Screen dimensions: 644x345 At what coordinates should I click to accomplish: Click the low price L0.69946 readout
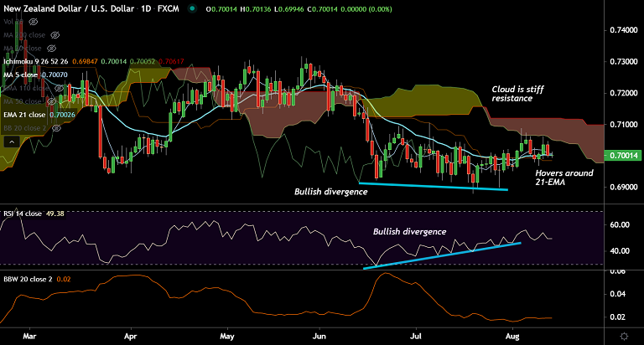point(288,9)
